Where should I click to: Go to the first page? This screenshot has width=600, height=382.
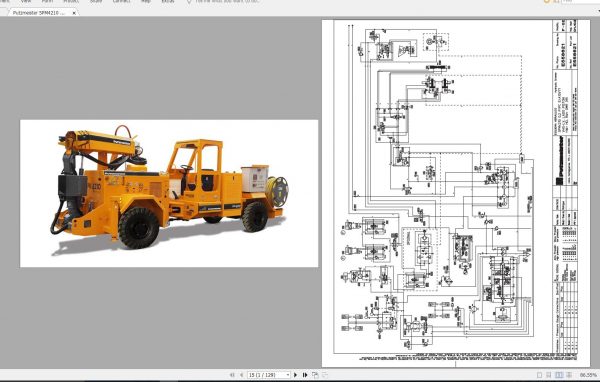(232, 375)
